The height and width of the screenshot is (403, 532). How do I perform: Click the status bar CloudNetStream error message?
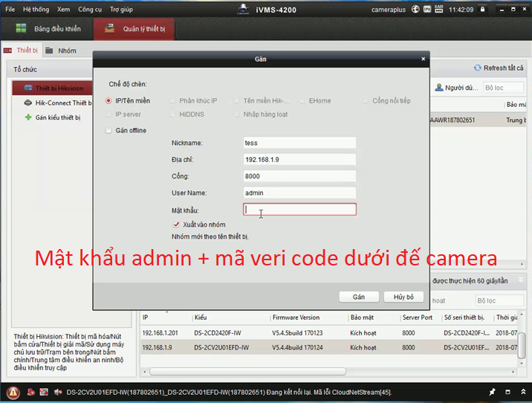tap(229, 392)
